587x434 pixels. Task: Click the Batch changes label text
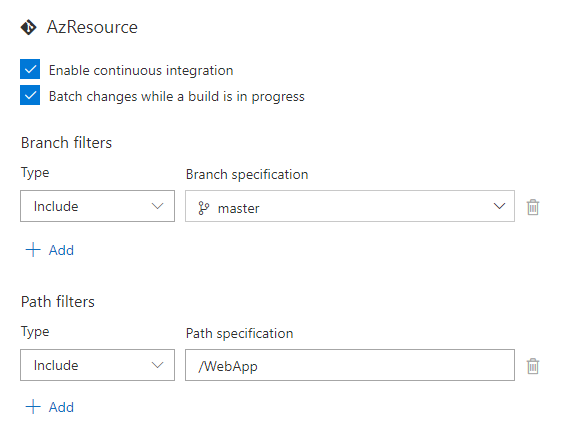[x=177, y=97]
